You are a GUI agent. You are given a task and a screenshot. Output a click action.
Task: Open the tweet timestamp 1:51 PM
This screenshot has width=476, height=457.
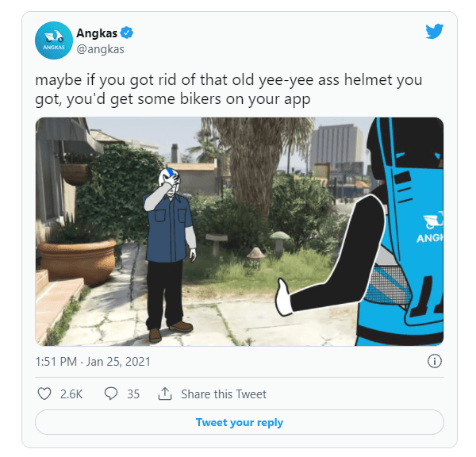click(x=56, y=362)
